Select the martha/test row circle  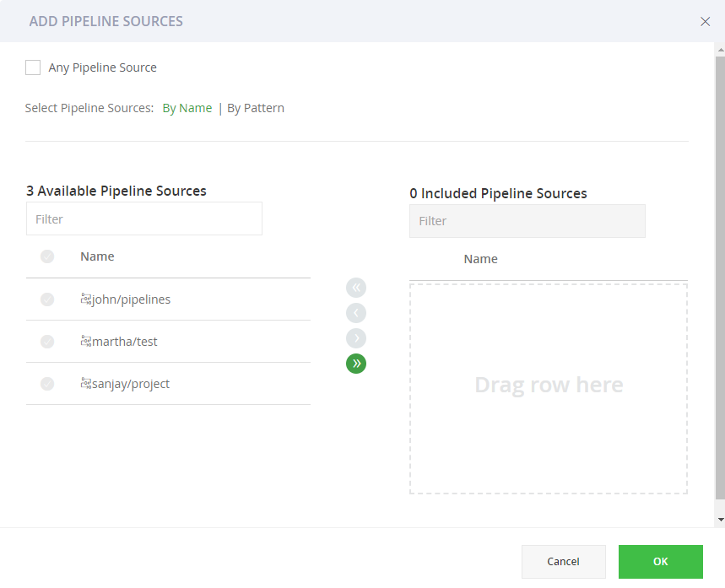[x=47, y=341]
